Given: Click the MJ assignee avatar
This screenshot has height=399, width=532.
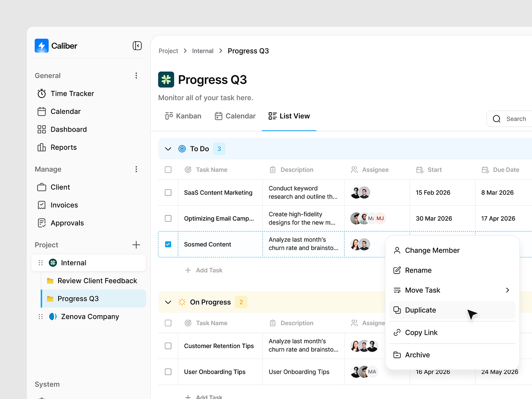Looking at the screenshot, I should pyautogui.click(x=380, y=219).
